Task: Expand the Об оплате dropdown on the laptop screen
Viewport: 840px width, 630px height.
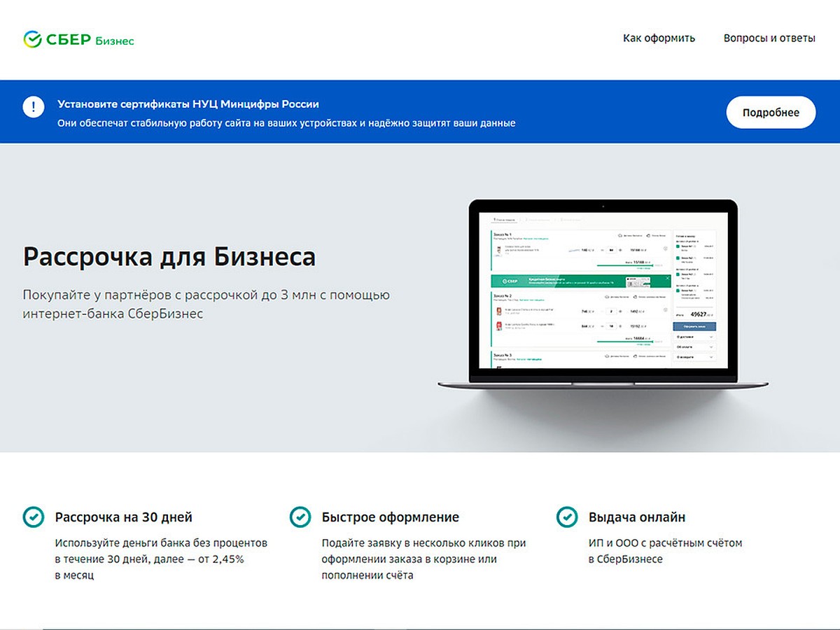Action: click(x=694, y=346)
